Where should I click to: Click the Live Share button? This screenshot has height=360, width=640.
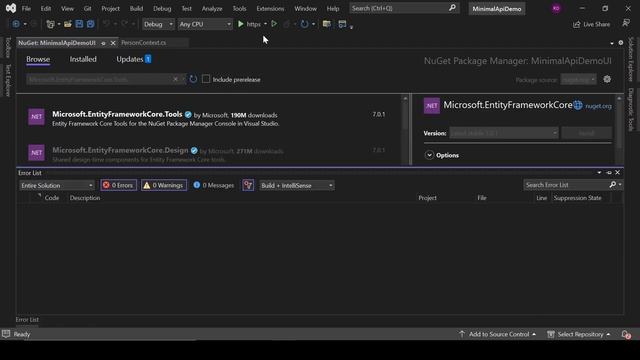pyautogui.click(x=591, y=24)
